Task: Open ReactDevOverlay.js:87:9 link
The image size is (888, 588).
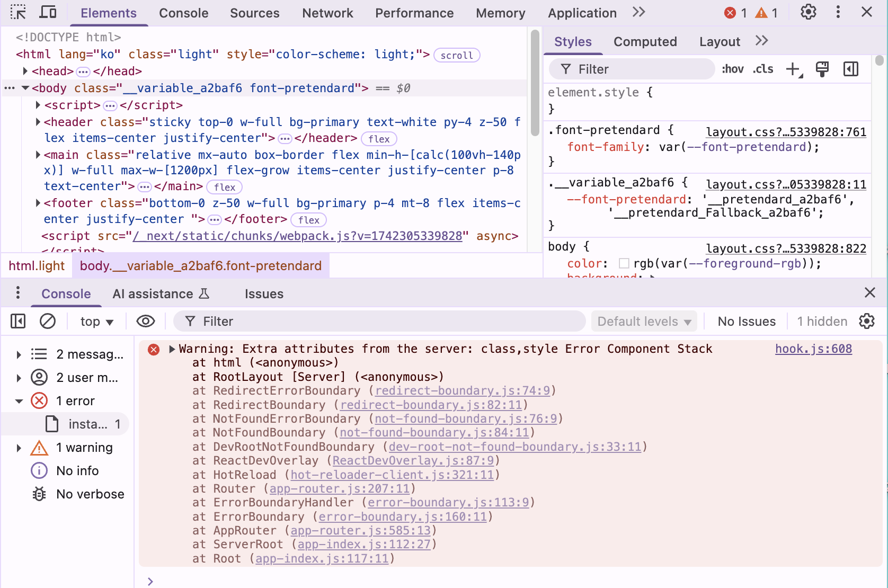Action: (413, 461)
